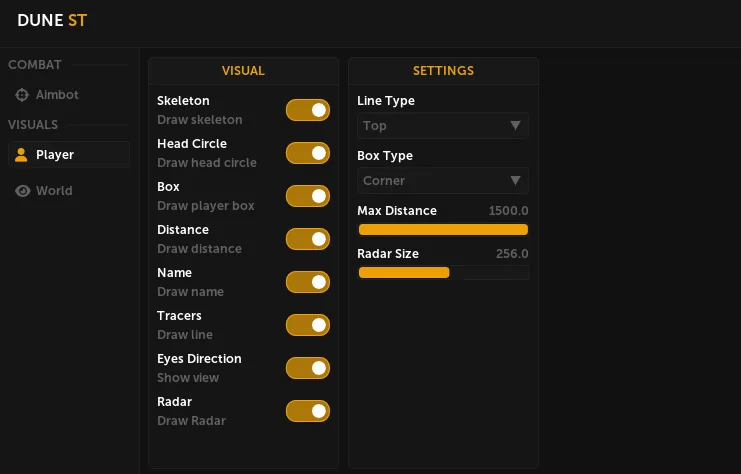
Task: Expand the Box Type dropdown showing Corner
Action: 442,181
